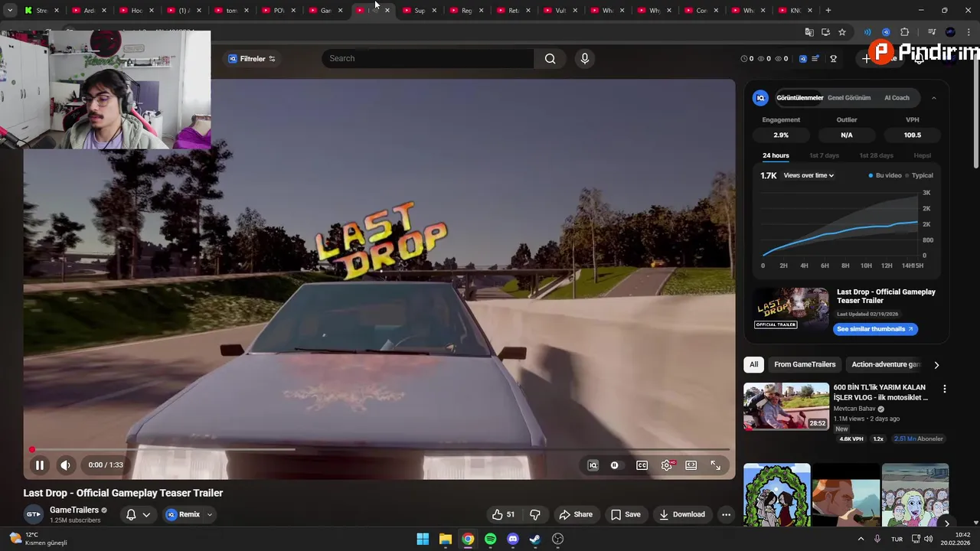Image resolution: width=980 pixels, height=551 pixels.
Task: Open player settings gear icon
Action: (667, 465)
